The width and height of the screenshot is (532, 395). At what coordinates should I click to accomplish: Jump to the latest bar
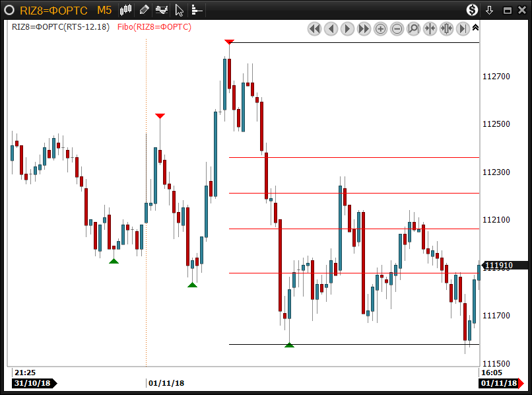click(463, 29)
